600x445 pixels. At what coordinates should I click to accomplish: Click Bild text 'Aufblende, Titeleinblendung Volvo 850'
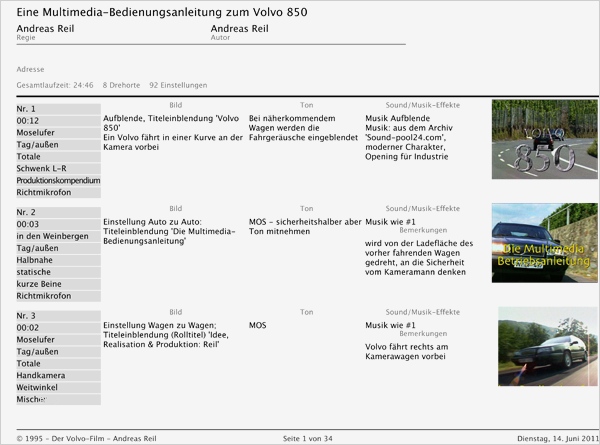tap(171, 123)
